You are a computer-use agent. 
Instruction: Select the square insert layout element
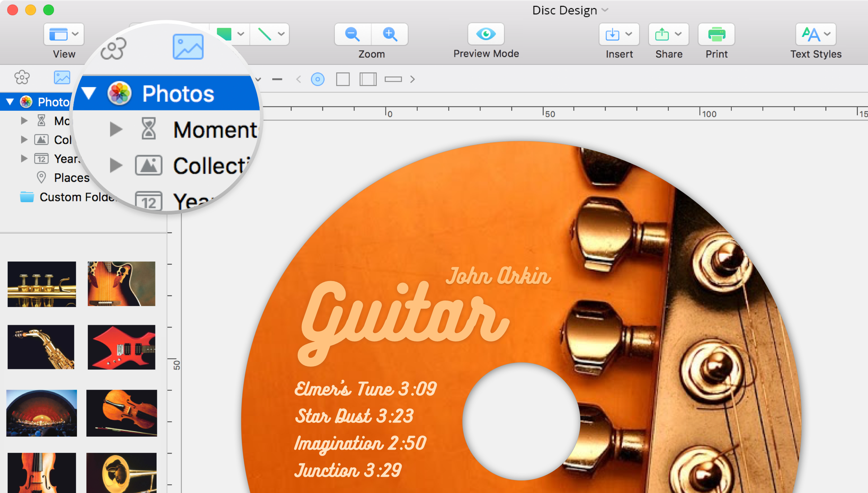[x=343, y=79]
